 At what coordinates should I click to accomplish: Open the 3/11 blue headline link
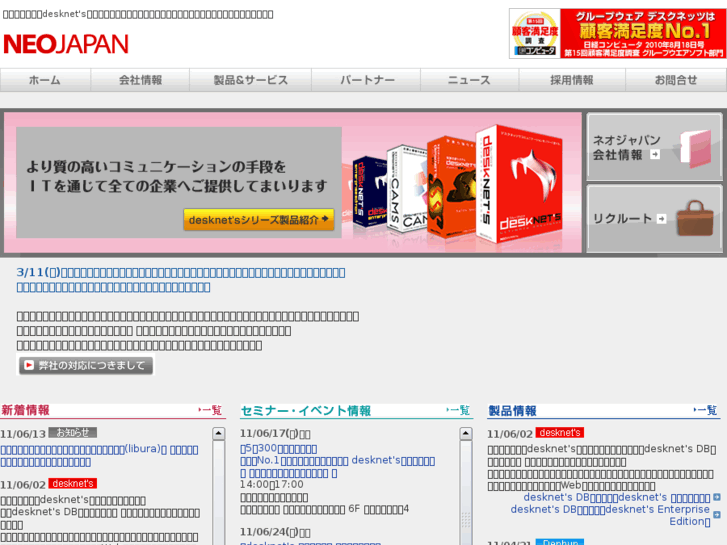181,280
